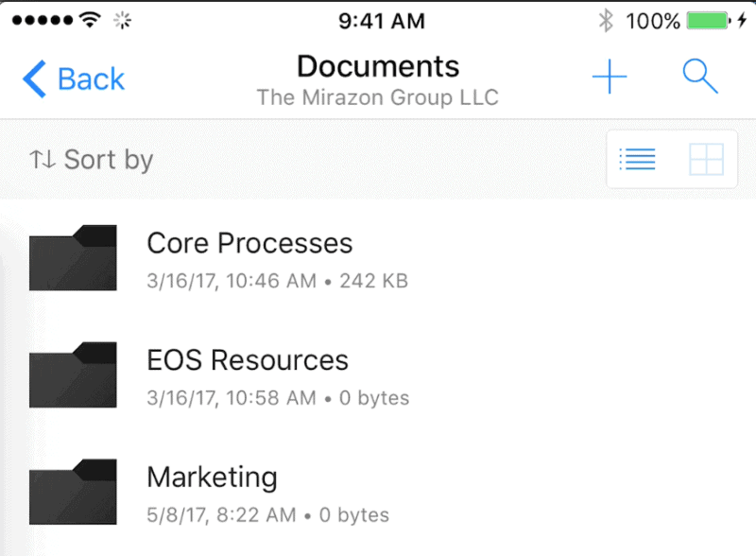Enable the currently inactive view mode toggle
This screenshot has width=756, height=556.
coord(706,159)
